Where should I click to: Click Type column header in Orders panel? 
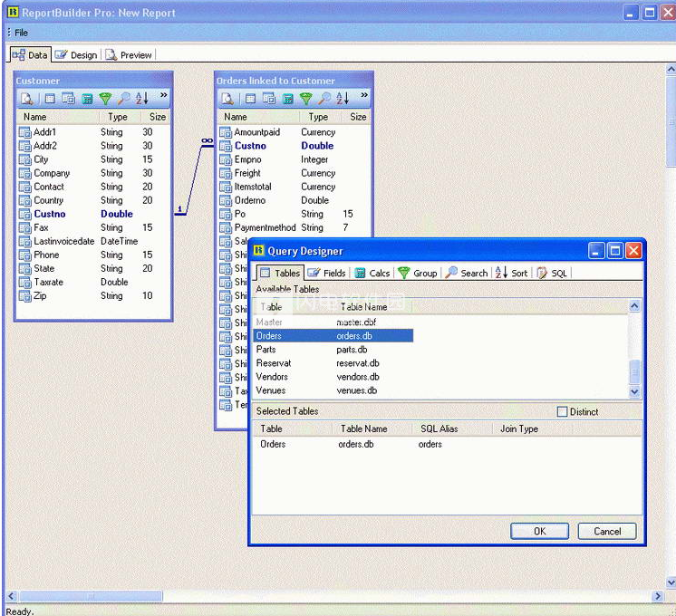tap(320, 117)
